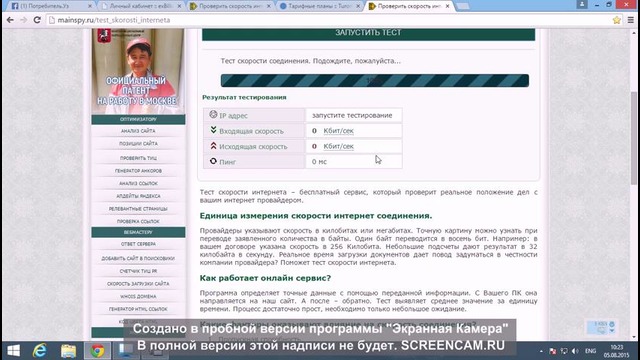Open РЕЛЕВАНТНЫЕ СТРАНИЦЫ in the sidebar
The height and width of the screenshot is (360, 640).
click(x=138, y=209)
